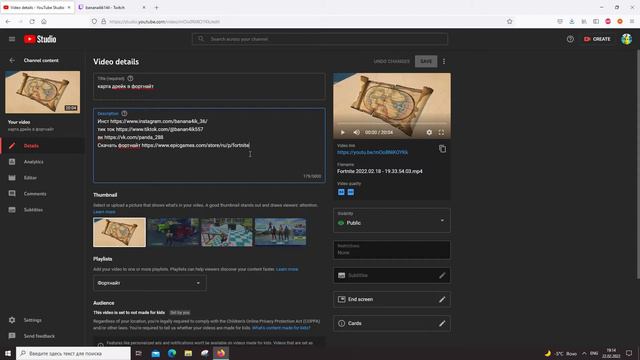Click Learn more in Playlists section
The image size is (640, 360).
coord(287,269)
